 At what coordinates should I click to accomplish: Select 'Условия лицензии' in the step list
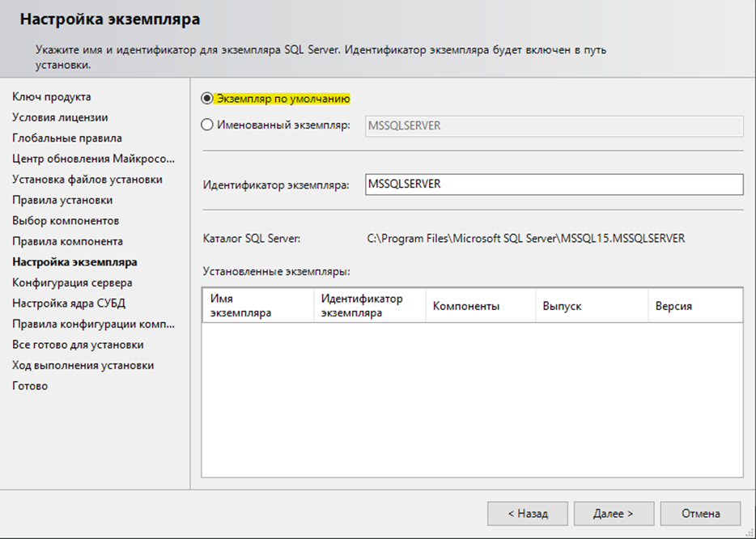[60, 117]
